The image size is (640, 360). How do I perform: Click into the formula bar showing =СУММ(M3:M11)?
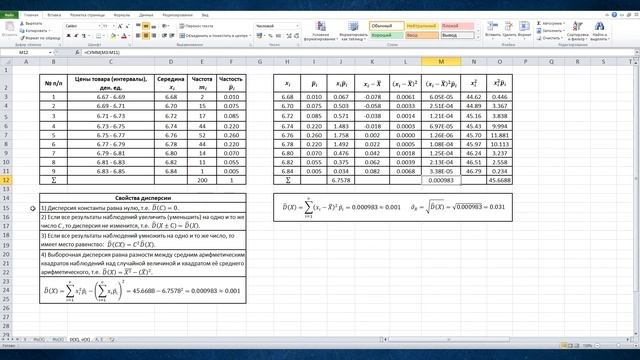pos(358,52)
